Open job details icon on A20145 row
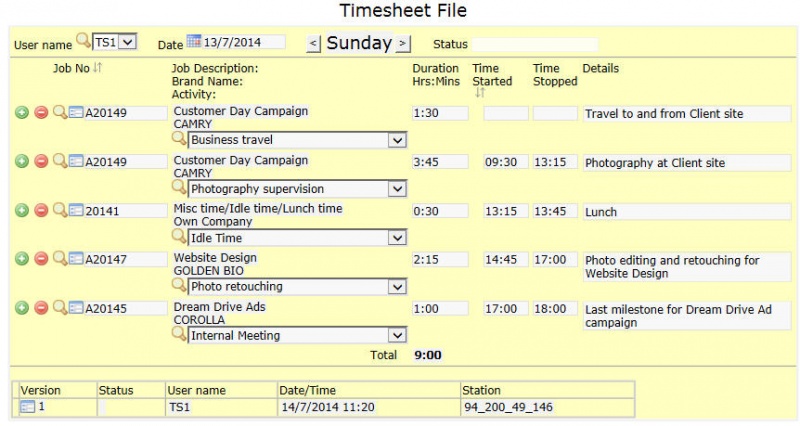The width and height of the screenshot is (800, 426). (76, 307)
